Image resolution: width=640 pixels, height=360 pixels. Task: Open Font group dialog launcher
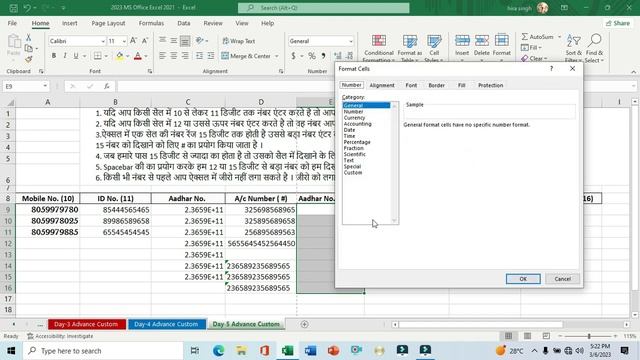(150, 71)
